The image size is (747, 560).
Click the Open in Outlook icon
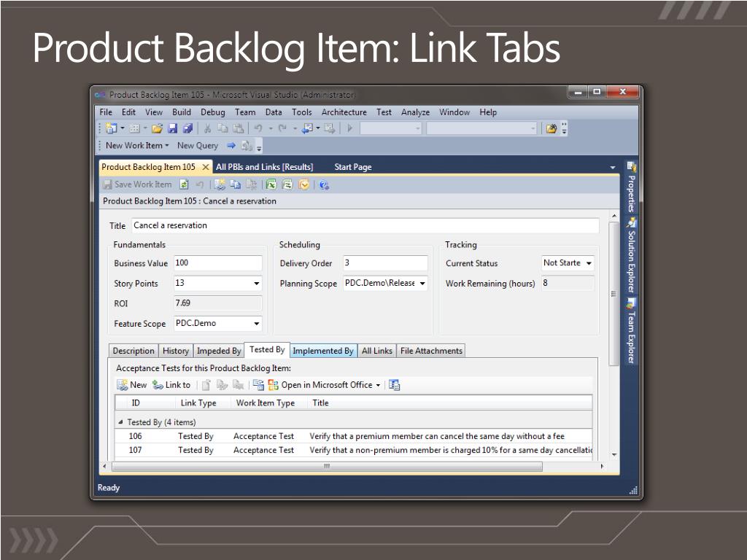[303, 184]
